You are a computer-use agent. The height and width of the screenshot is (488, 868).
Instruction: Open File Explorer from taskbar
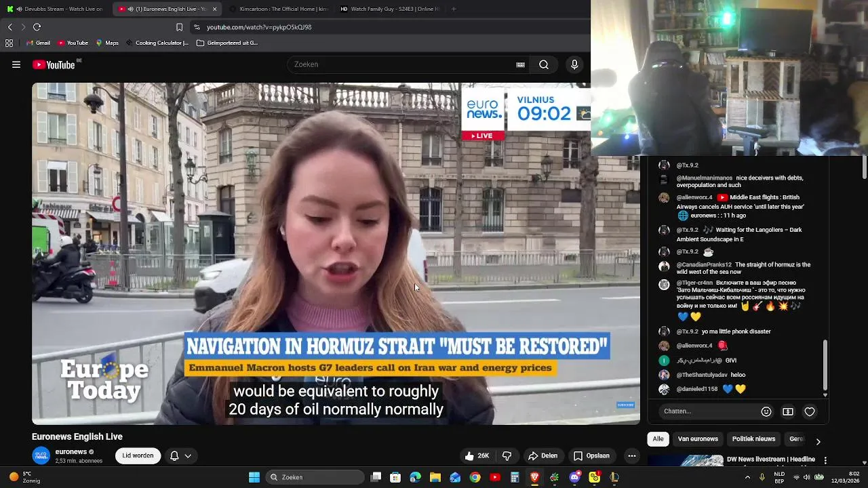[435, 477]
